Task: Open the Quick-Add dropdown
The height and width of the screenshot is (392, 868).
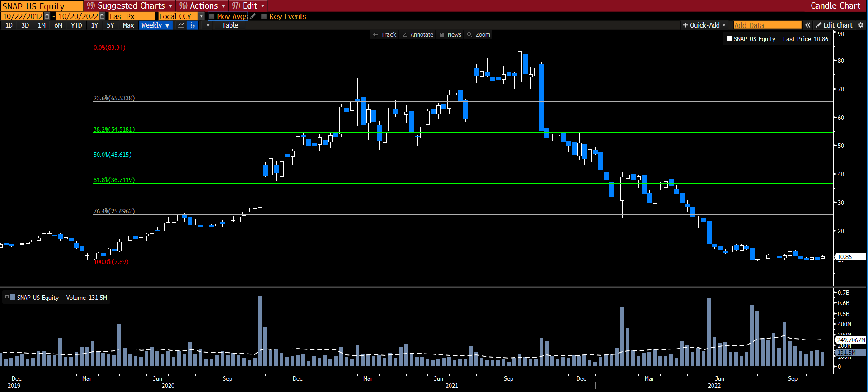Action: click(704, 25)
